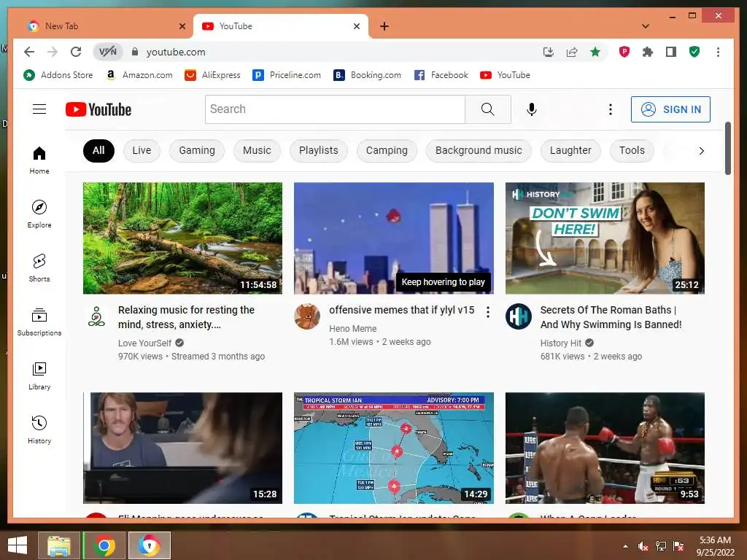Click the green shield check icon

tap(694, 52)
